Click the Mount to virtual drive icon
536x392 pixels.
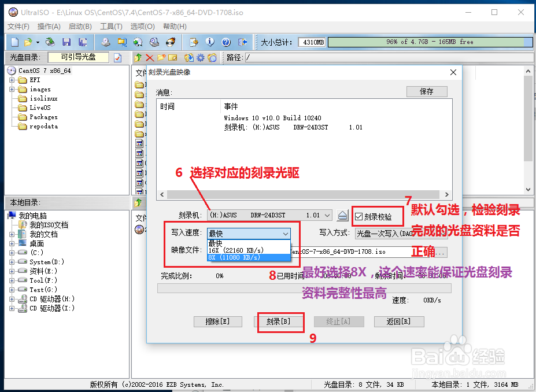click(154, 42)
